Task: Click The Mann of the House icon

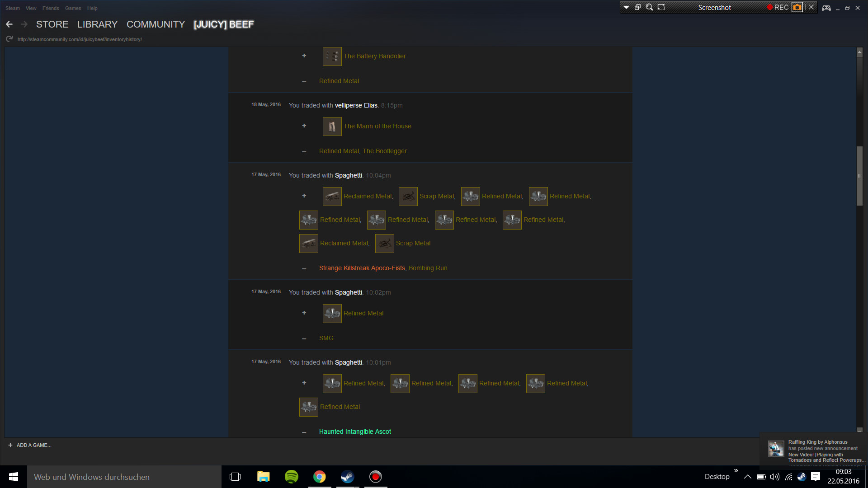Action: coord(332,127)
